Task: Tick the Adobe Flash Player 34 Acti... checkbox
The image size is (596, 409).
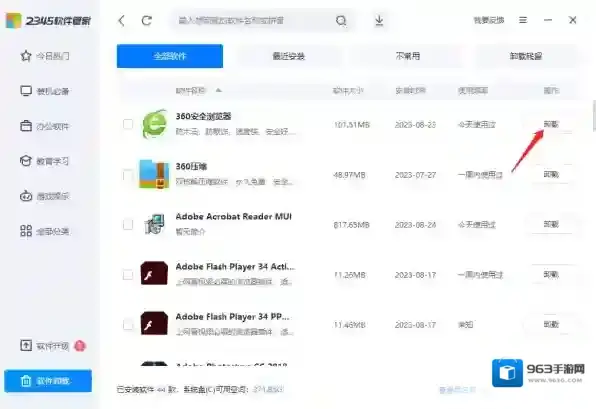Action: point(128,274)
